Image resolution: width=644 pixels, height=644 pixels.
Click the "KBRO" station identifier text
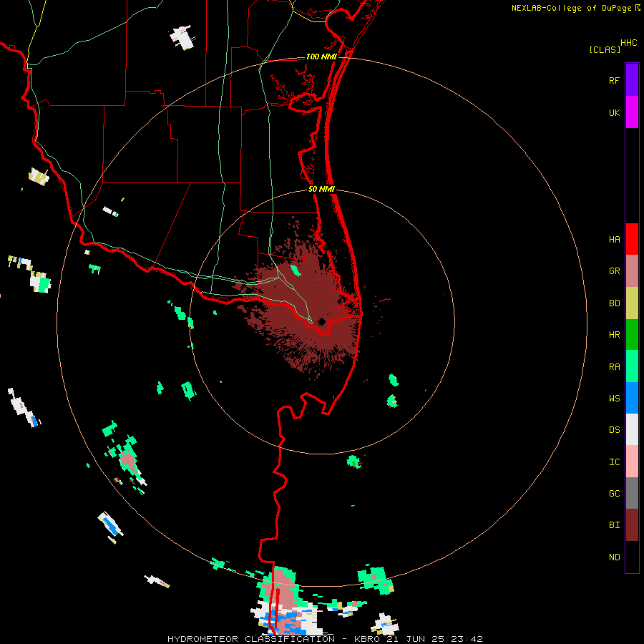click(x=367, y=639)
